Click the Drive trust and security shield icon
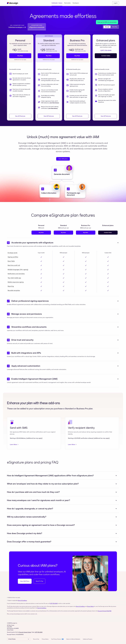 pos(8,340)
